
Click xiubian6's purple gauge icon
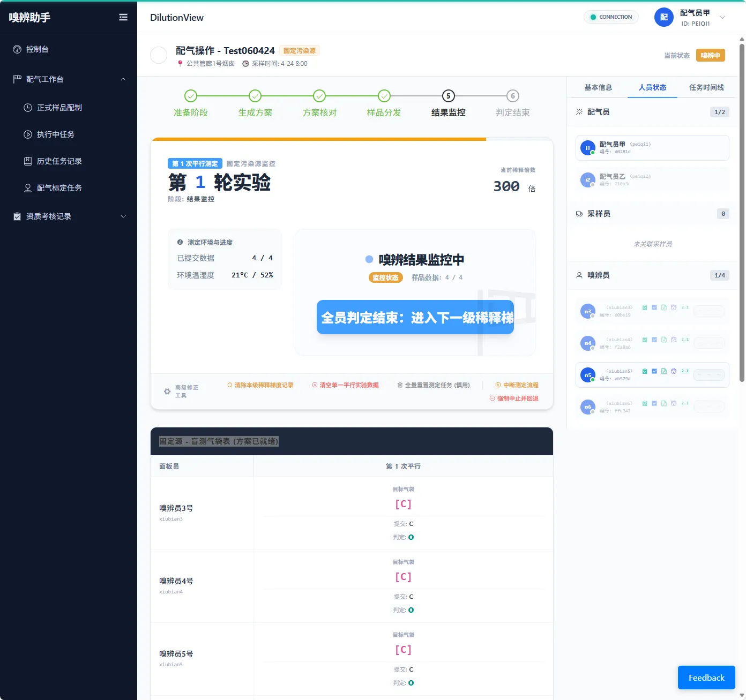[674, 403]
